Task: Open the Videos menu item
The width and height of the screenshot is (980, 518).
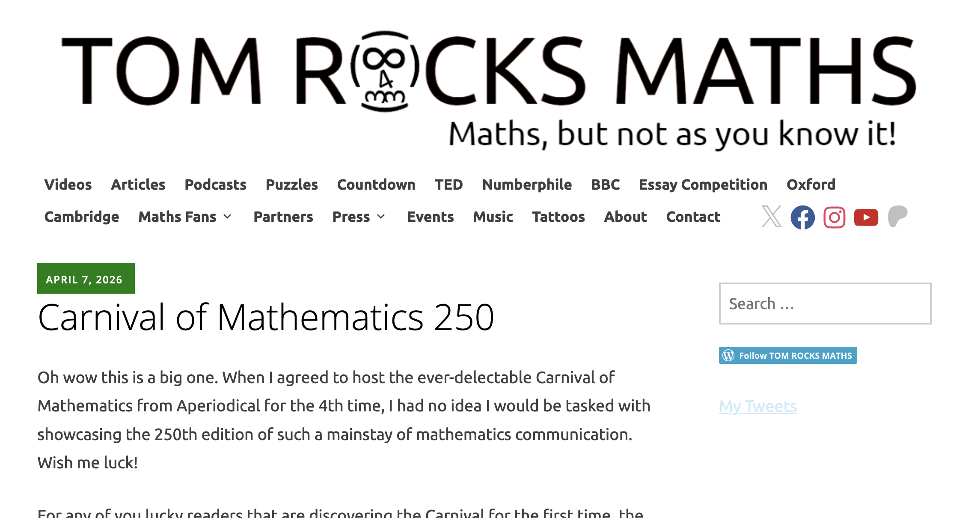Action: (x=68, y=185)
